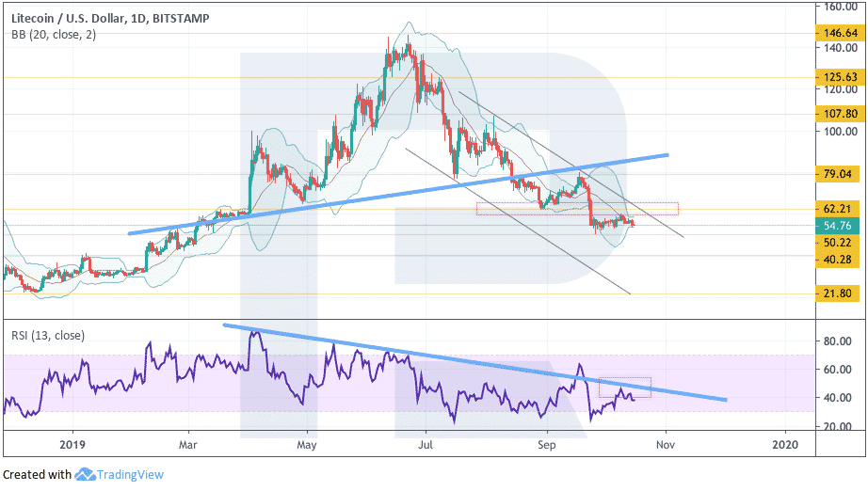
Task: Select the 125.63 price level label
Action: (x=838, y=77)
